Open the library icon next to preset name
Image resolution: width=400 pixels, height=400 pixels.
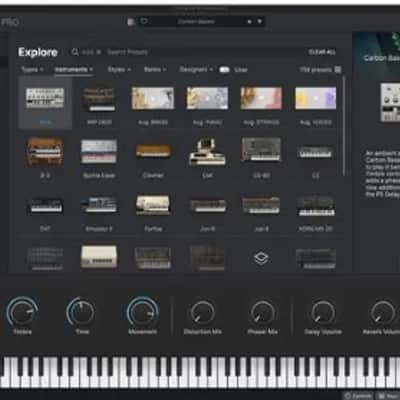pos(131,22)
